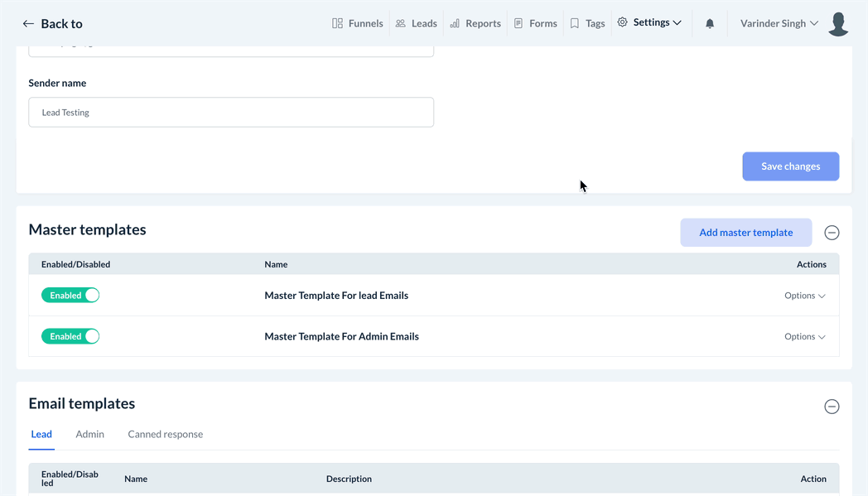Open the notifications bell icon

710,23
